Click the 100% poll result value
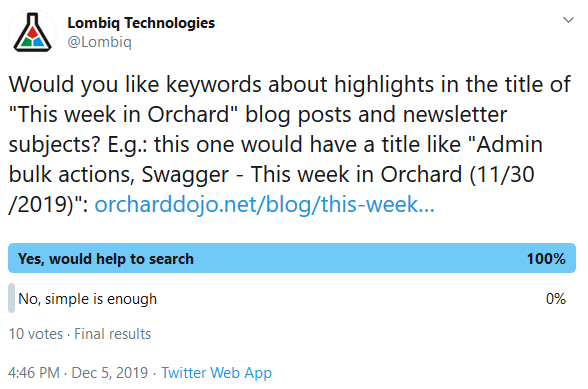 pos(546,259)
